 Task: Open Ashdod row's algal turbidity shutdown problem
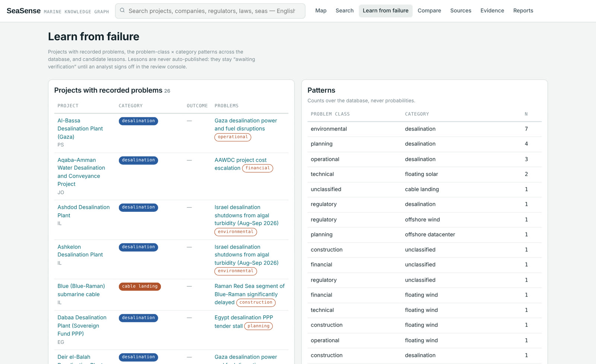247,215
